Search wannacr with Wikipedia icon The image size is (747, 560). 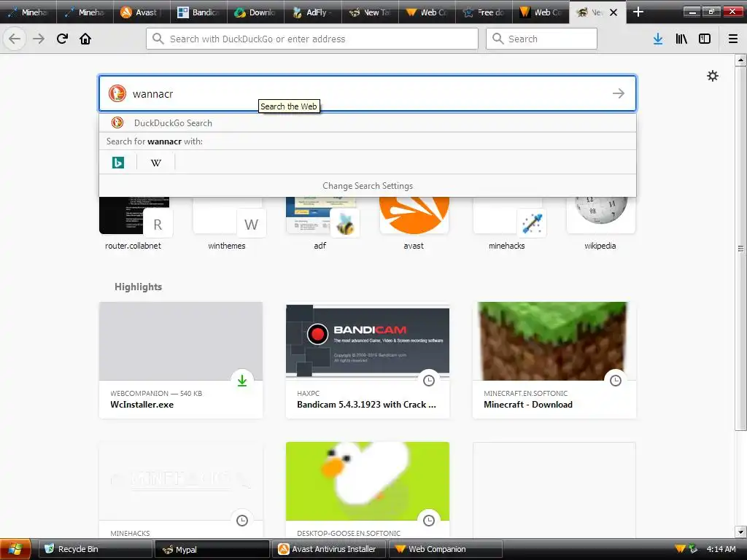pos(156,163)
